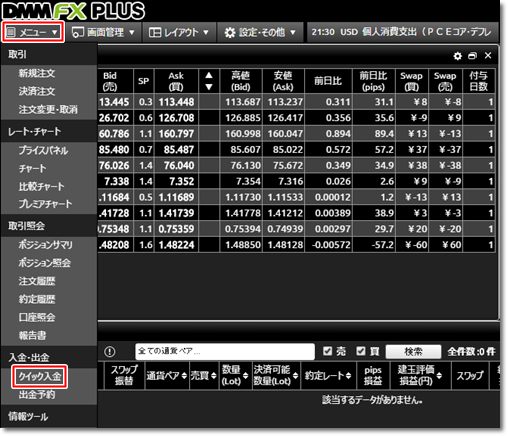This screenshot has height=436, width=508.
Task: Sort by 約定レート column
Action: point(328,376)
